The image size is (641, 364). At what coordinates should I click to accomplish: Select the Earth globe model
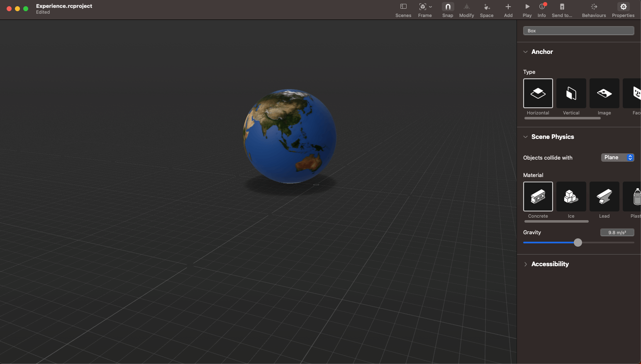click(x=290, y=136)
